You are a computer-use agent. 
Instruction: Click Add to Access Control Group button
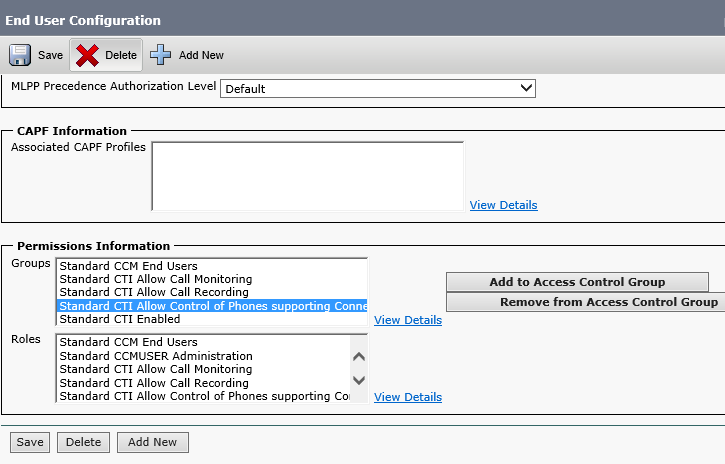(x=577, y=282)
